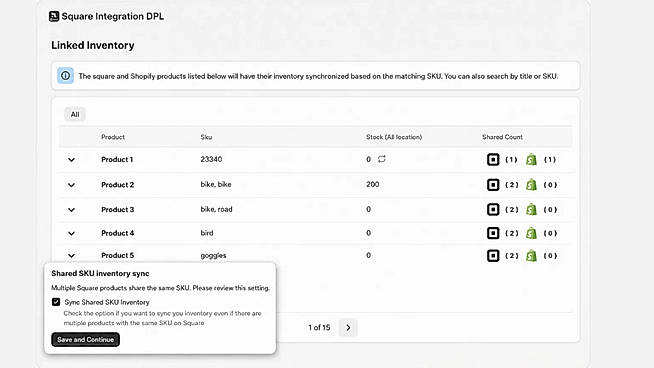Click the Linked Inventory heading

93,45
